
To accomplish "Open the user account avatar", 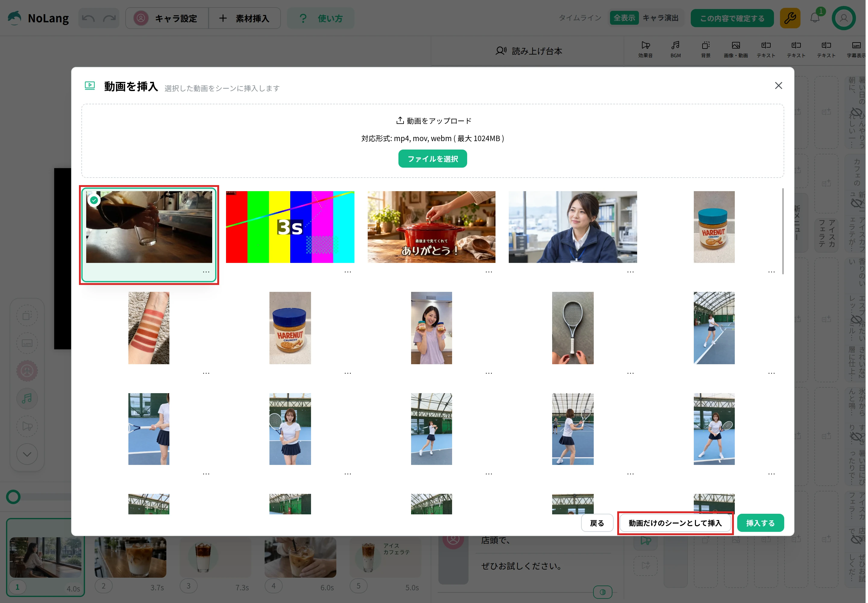I will point(844,18).
